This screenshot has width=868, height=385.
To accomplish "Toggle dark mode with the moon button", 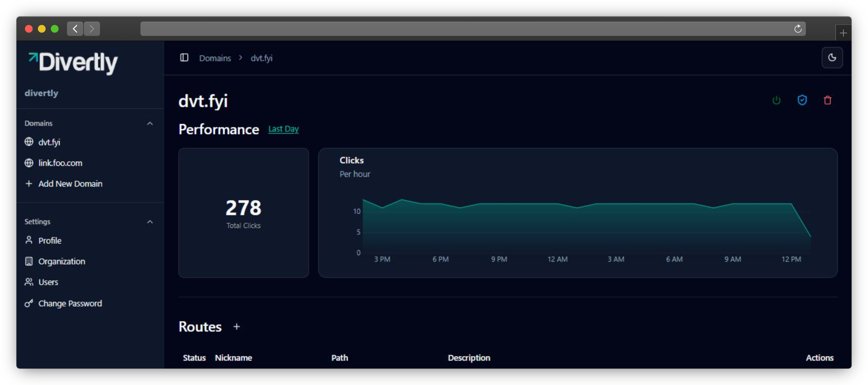I will (832, 57).
